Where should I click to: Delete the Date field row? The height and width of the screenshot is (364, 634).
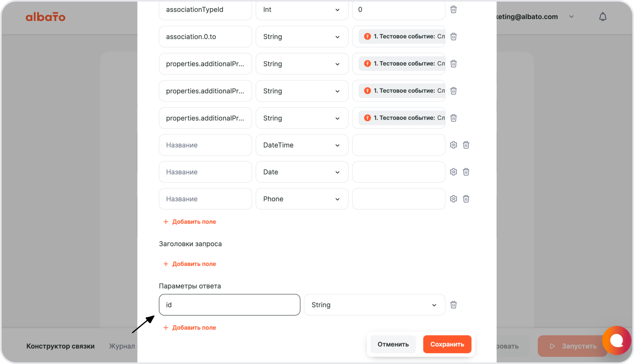(466, 172)
